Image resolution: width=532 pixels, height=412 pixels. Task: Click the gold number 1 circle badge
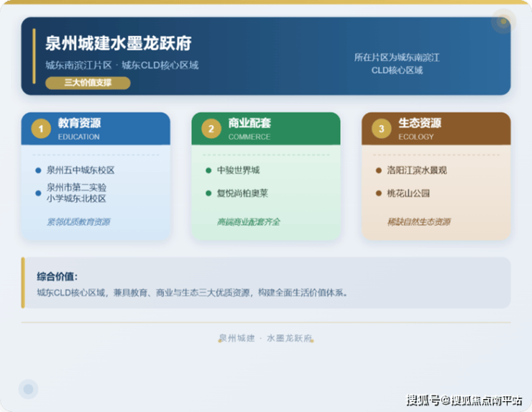point(41,129)
